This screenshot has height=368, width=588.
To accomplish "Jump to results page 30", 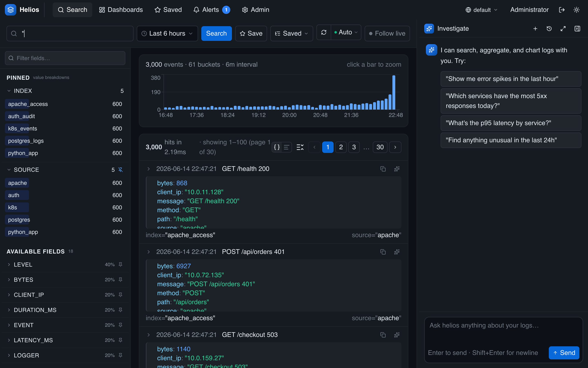I will point(380,147).
